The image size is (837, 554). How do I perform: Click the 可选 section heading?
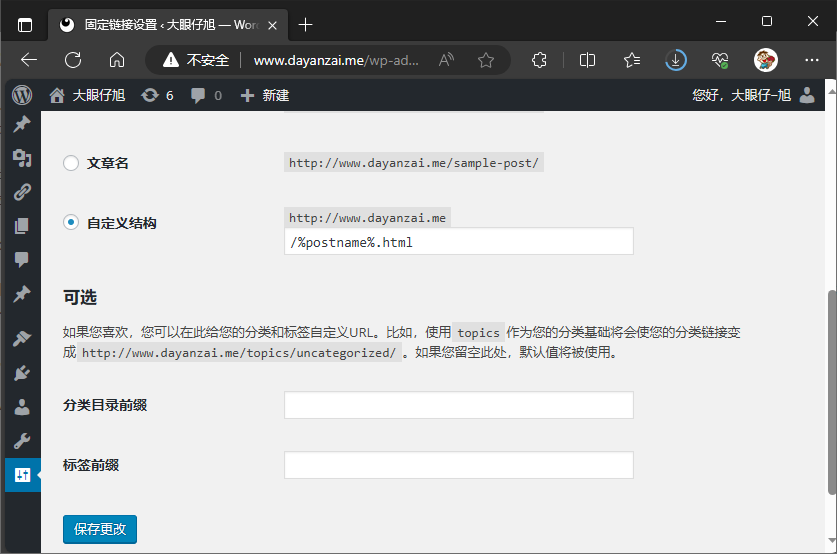coord(80,297)
